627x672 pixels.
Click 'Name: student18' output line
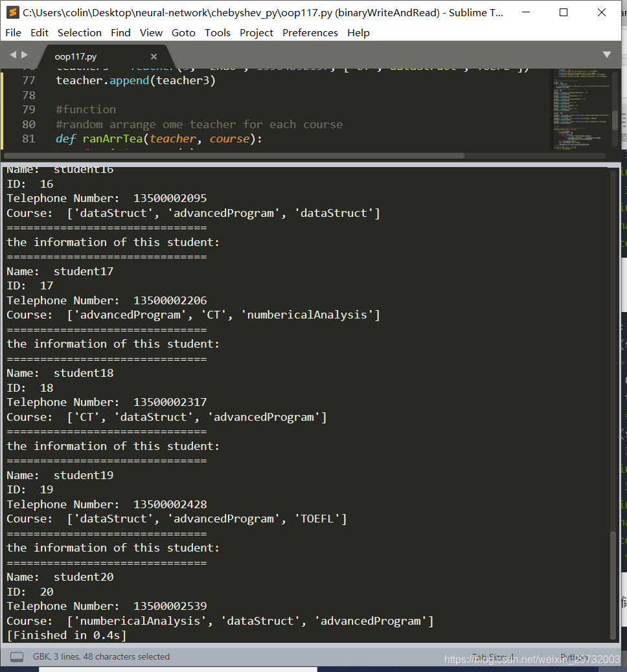(x=60, y=374)
